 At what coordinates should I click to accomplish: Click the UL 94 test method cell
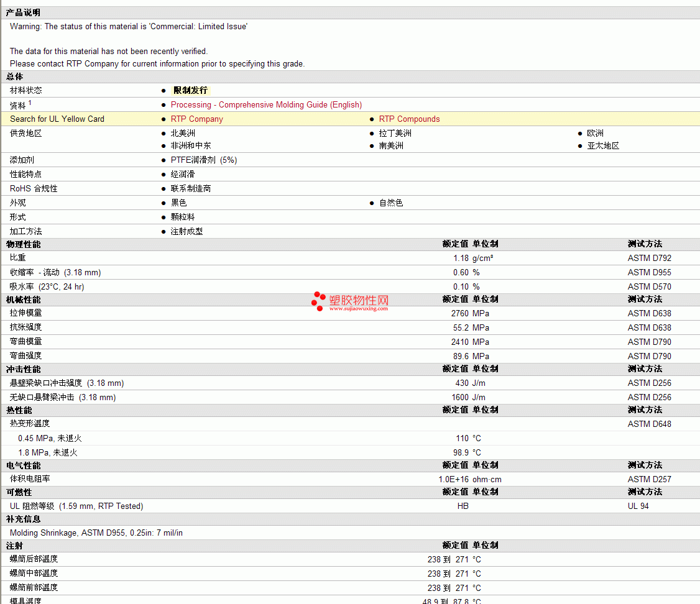click(x=638, y=506)
